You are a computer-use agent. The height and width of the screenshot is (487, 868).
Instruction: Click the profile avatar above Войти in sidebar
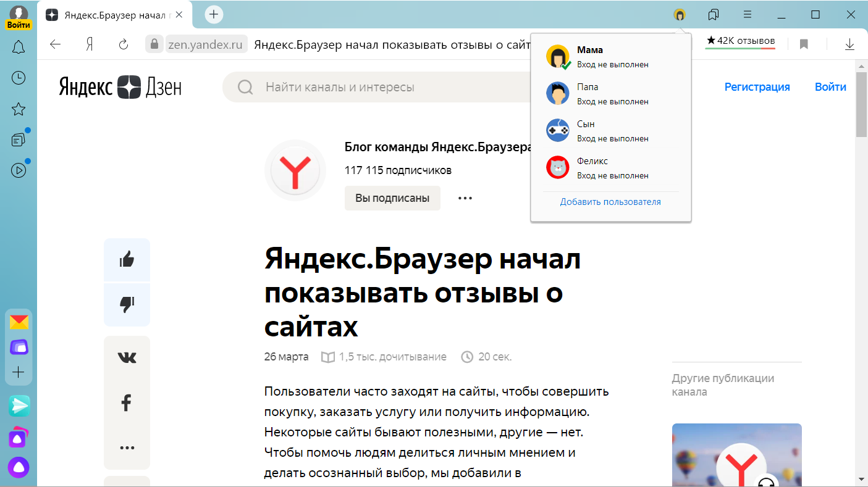(x=19, y=12)
